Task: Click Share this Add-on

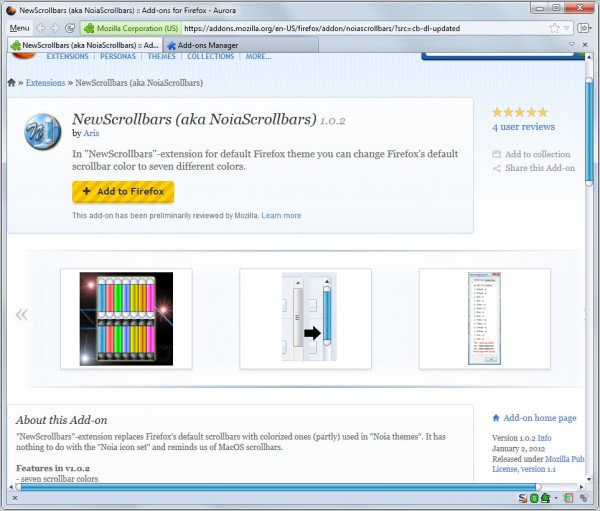Action: [x=540, y=168]
